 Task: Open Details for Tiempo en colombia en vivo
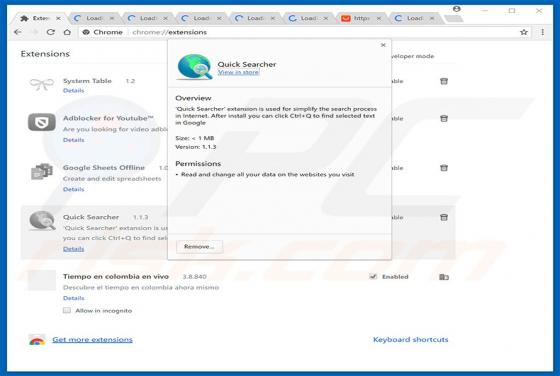pos(74,298)
